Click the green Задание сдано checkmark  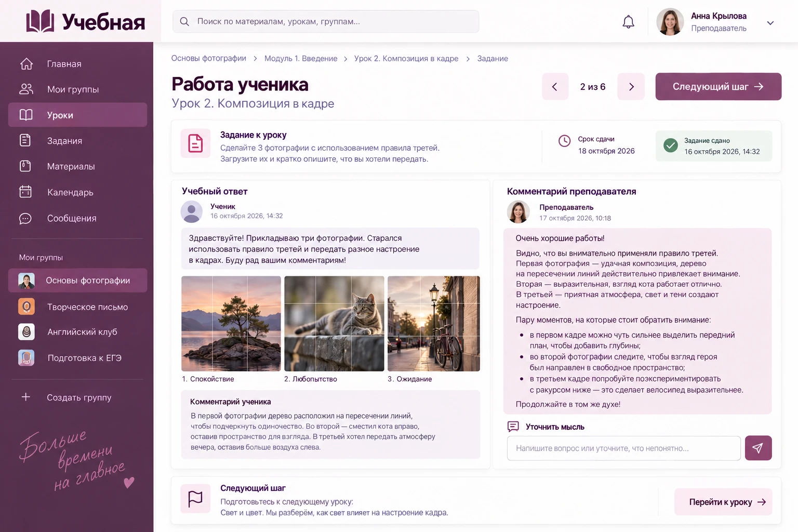pos(671,145)
